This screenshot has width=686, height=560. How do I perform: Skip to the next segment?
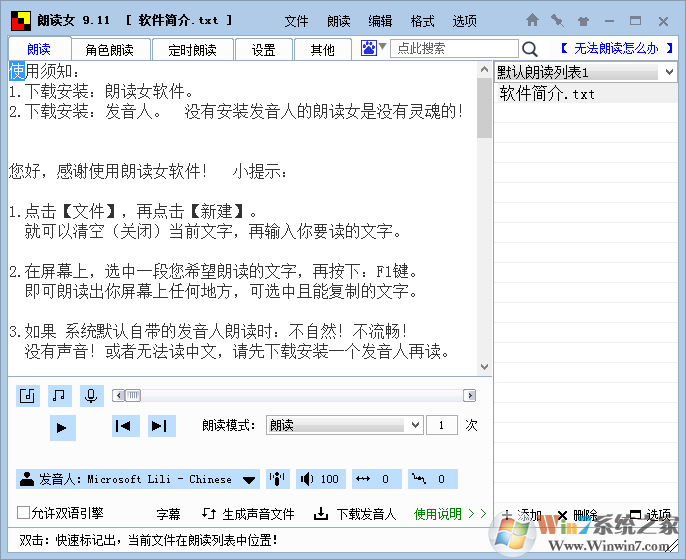pyautogui.click(x=159, y=426)
